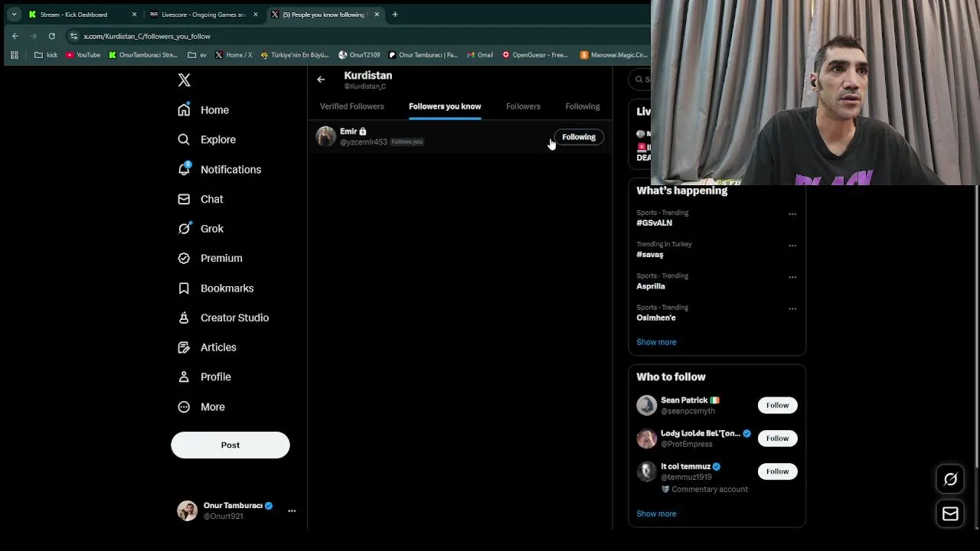Open options for #savaş trend
The width and height of the screenshot is (980, 551).
tap(792, 246)
